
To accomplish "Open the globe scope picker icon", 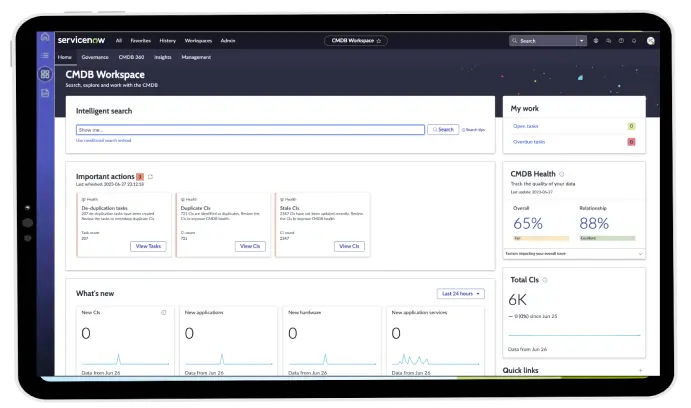I will click(x=596, y=41).
